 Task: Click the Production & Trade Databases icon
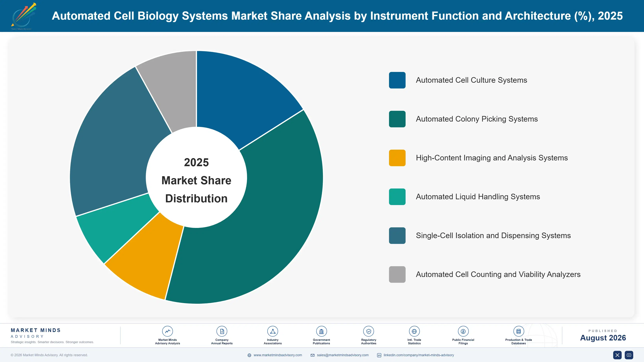[518, 331]
